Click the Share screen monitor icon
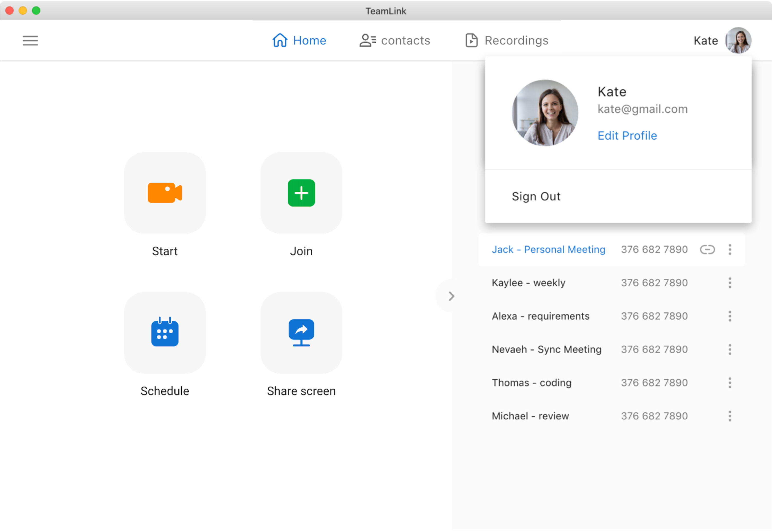Viewport: 772px width, 532px height. pyautogui.click(x=301, y=333)
